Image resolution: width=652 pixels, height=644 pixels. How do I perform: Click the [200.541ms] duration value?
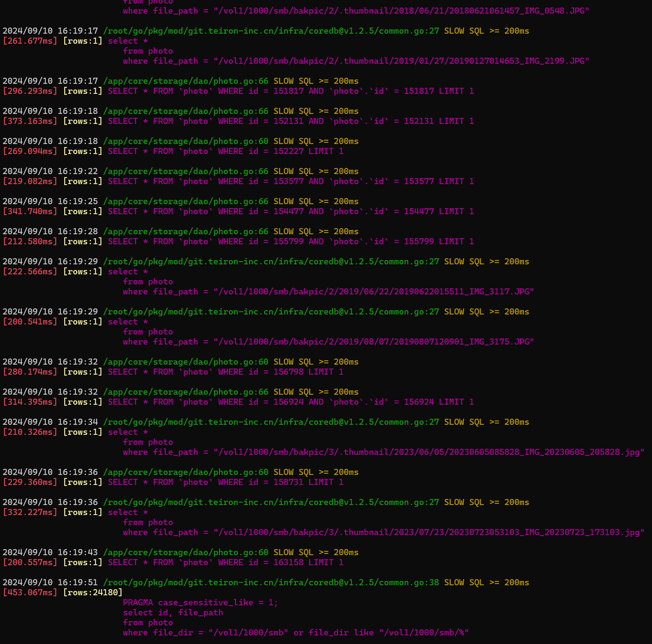(30, 322)
